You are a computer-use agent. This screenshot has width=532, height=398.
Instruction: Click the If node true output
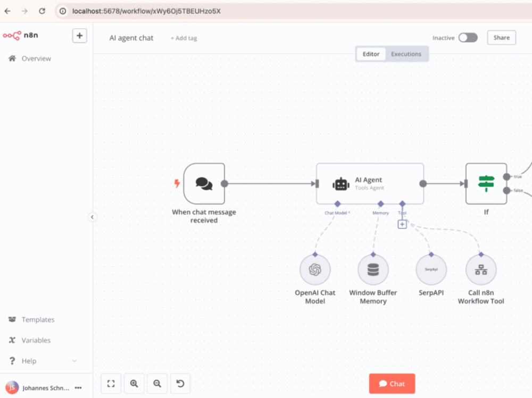click(506, 176)
